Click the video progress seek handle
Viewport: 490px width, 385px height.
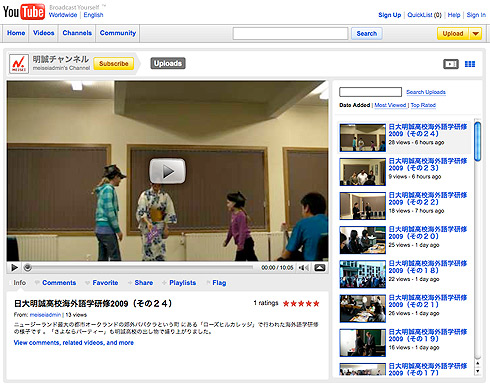[x=28, y=267]
